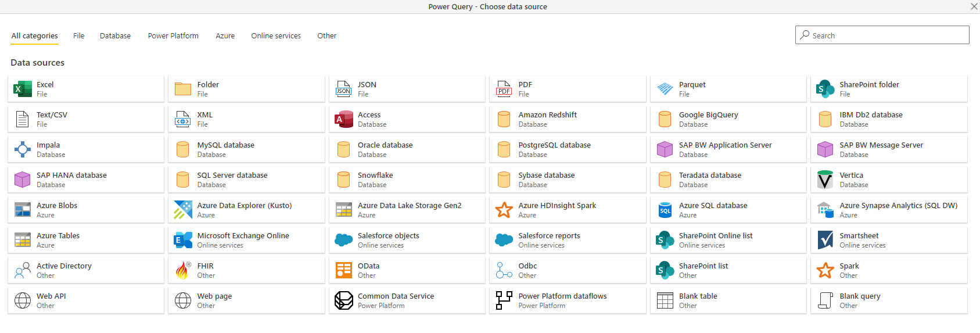The width and height of the screenshot is (980, 333).
Task: Click the Active Directory people icon
Action: pyautogui.click(x=22, y=270)
